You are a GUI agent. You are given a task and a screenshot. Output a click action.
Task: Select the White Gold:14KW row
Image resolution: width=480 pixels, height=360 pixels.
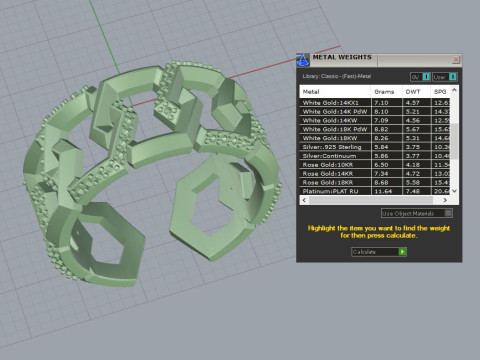pyautogui.click(x=375, y=120)
